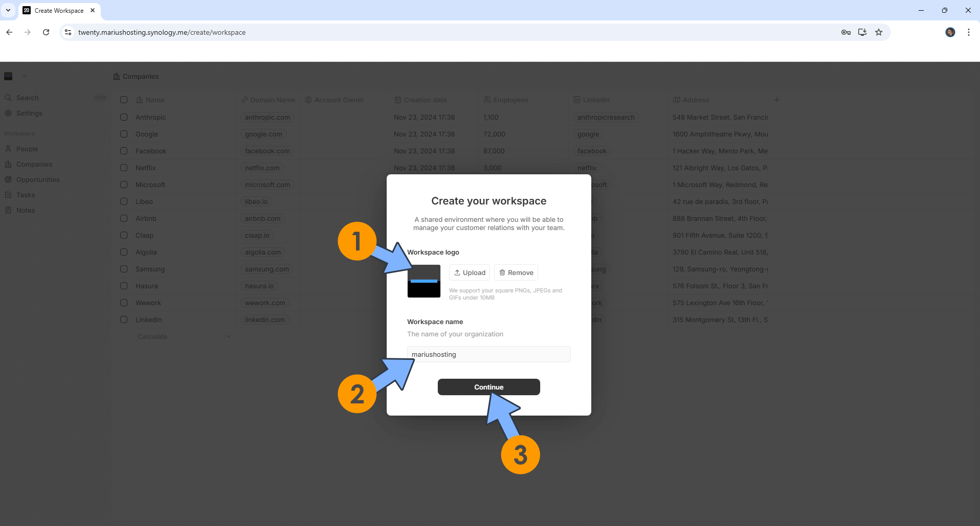This screenshot has height=526, width=980.
Task: Open the Hasura company name cell
Action: pyautogui.click(x=147, y=286)
